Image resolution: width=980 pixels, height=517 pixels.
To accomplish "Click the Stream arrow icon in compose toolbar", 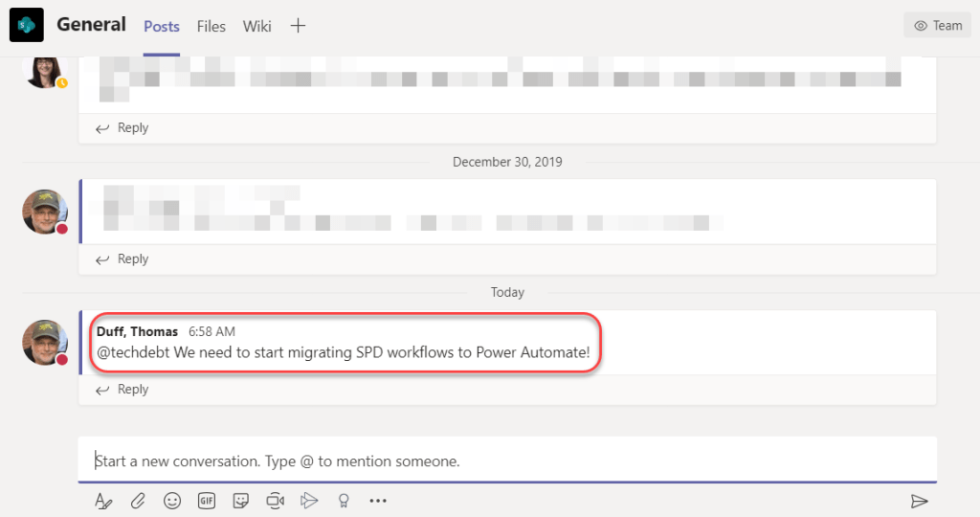I will click(x=309, y=501).
